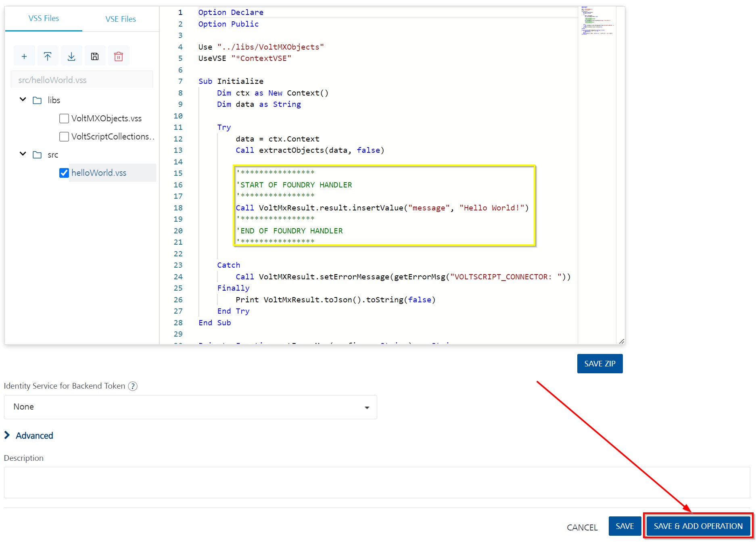Click SAVE & ADD OPERATION button

coord(698,526)
